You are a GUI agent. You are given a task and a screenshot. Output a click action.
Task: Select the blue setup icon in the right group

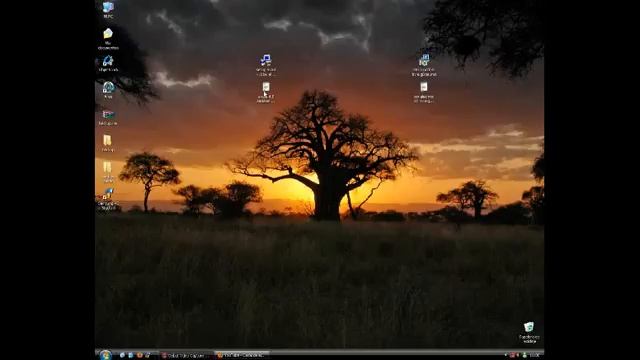tap(424, 65)
